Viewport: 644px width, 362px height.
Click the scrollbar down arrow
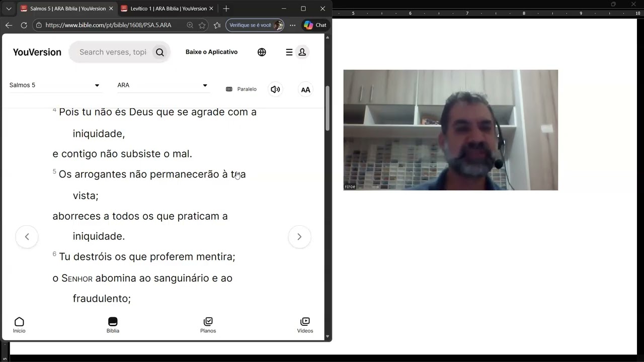pyautogui.click(x=328, y=336)
